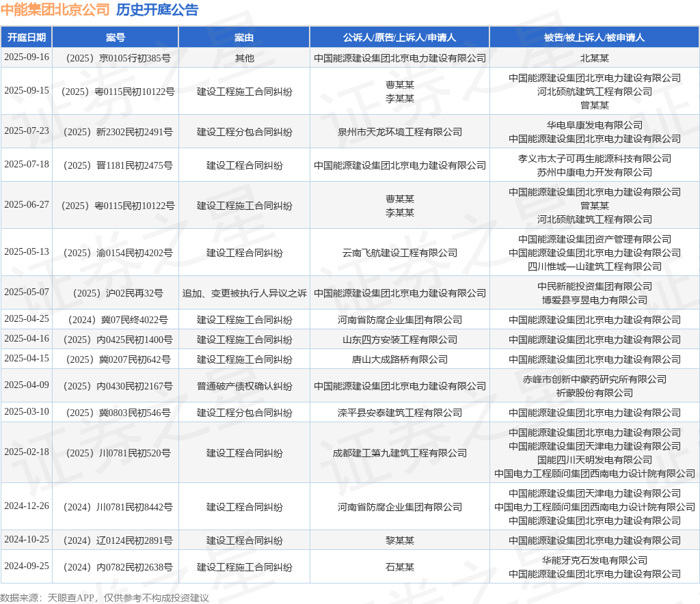Select the date cell 2025-07-18
Viewport: 700px width, 604px height.
27,164
